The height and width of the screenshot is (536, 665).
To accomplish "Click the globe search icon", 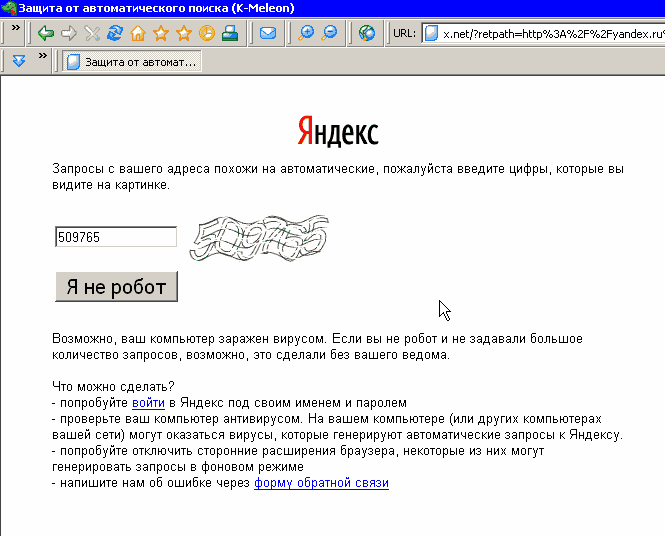I will click(367, 33).
